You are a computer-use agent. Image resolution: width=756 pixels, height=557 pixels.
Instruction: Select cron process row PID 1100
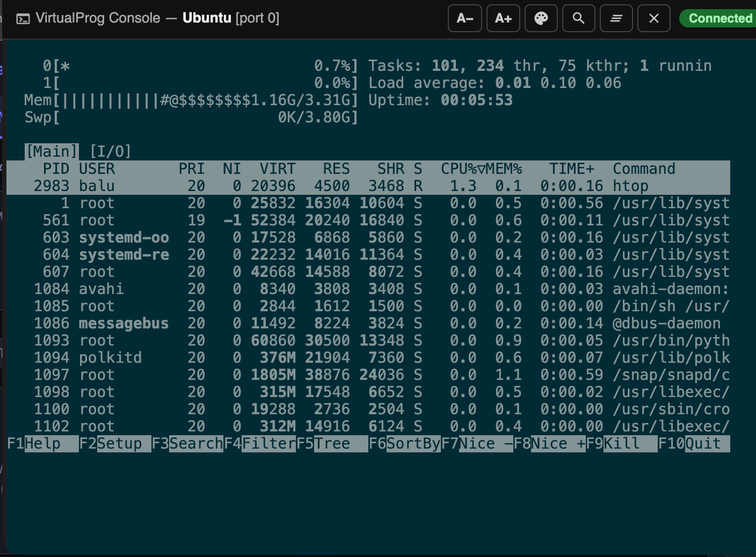368,409
